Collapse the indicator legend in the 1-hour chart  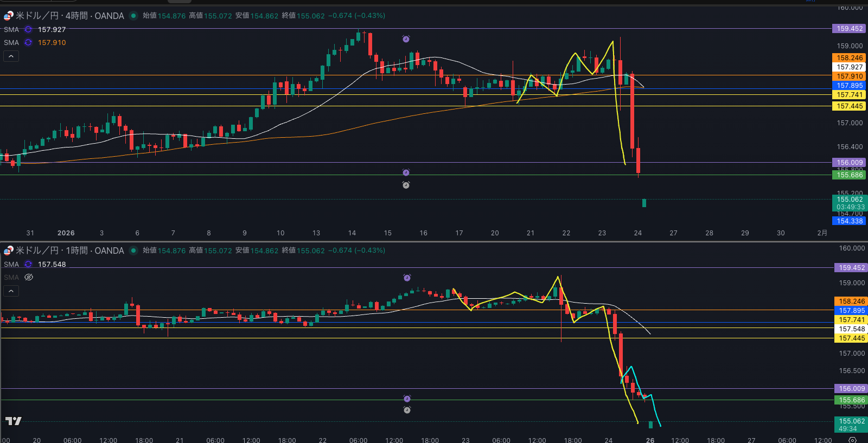point(11,291)
